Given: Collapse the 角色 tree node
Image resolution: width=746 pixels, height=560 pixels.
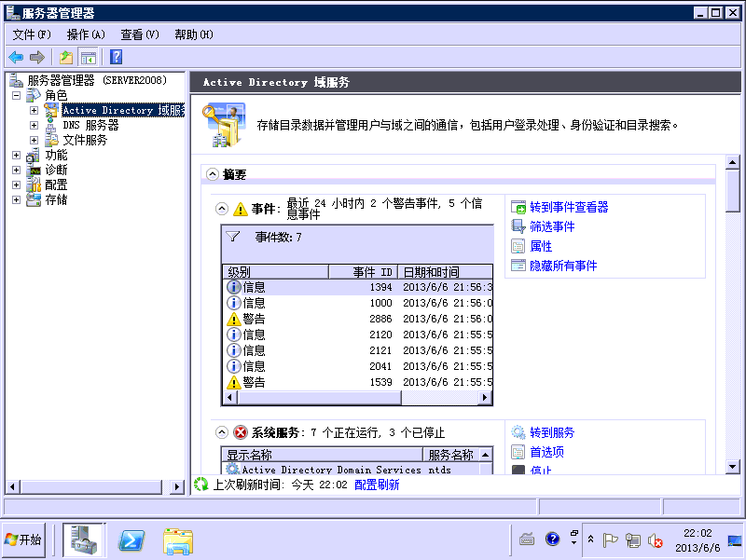Looking at the screenshot, I should (x=17, y=95).
